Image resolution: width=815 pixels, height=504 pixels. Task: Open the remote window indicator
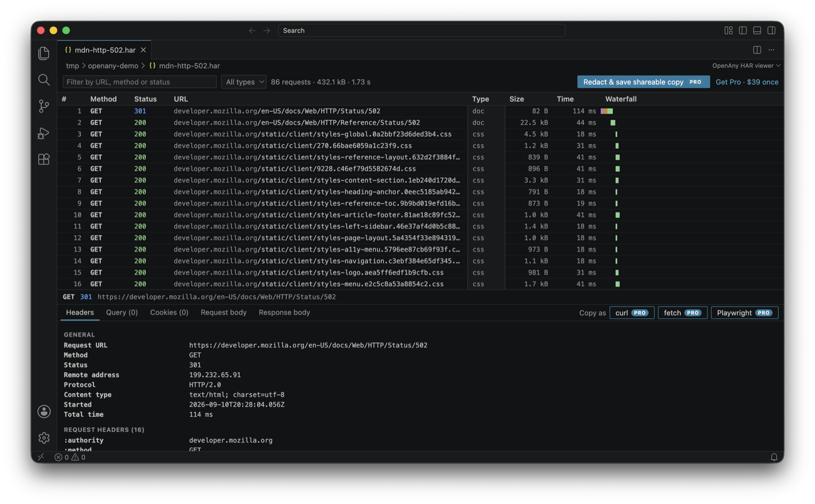pos(41,457)
